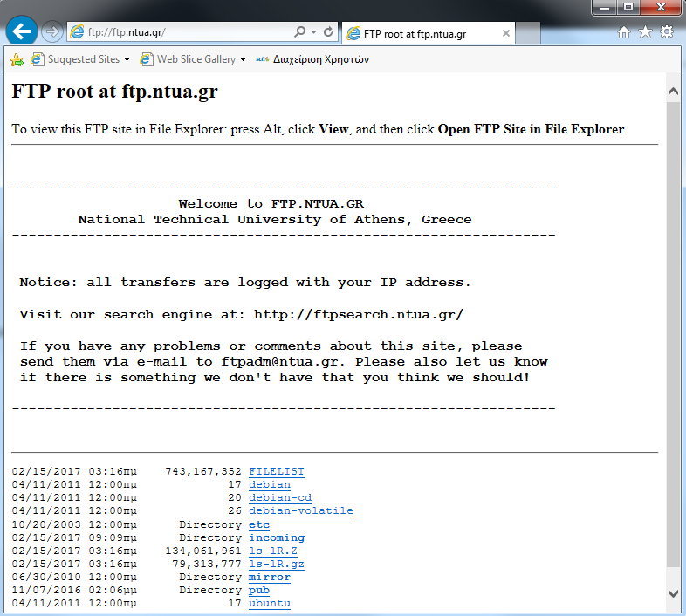Expand the Web Slice Gallery dropdown arrow
This screenshot has height=616, width=686.
(243, 59)
